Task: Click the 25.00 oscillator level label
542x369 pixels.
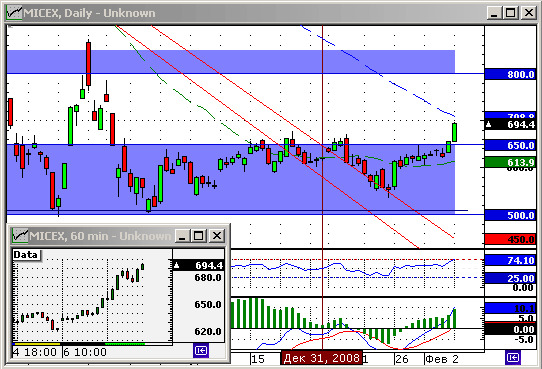Action: [x=511, y=278]
